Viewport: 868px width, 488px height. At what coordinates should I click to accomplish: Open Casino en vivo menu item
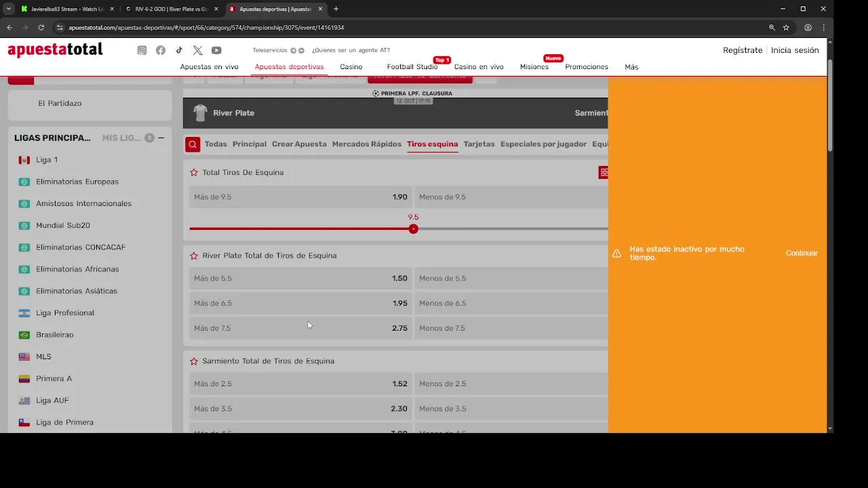coord(479,67)
